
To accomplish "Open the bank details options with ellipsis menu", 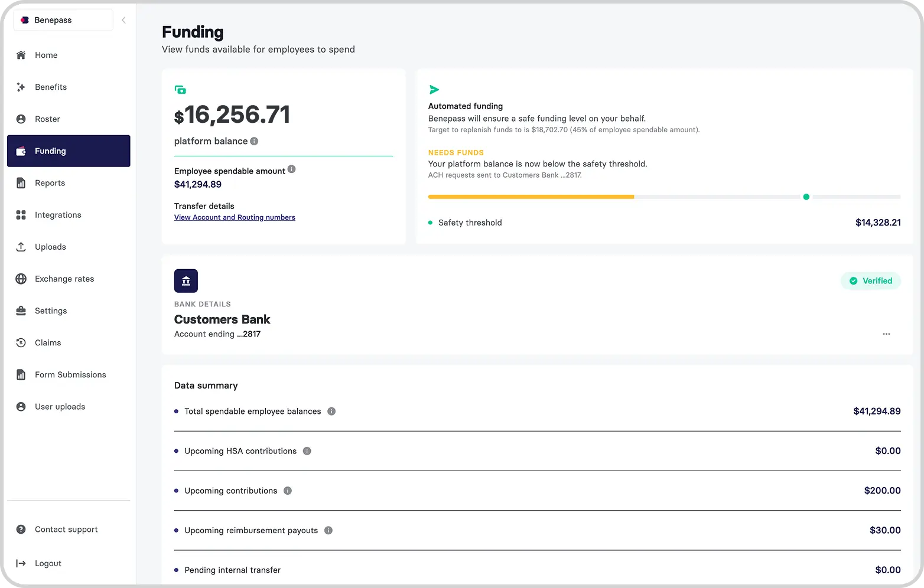I will click(x=886, y=334).
